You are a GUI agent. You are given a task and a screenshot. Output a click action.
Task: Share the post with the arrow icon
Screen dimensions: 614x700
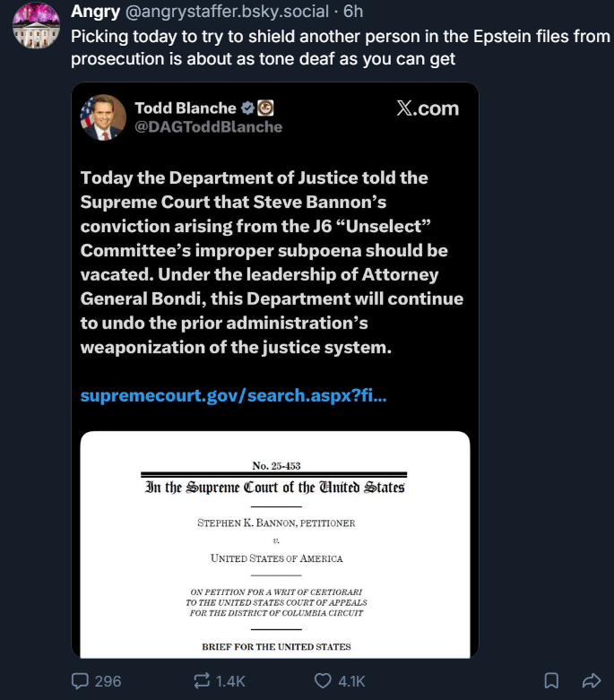(x=591, y=680)
